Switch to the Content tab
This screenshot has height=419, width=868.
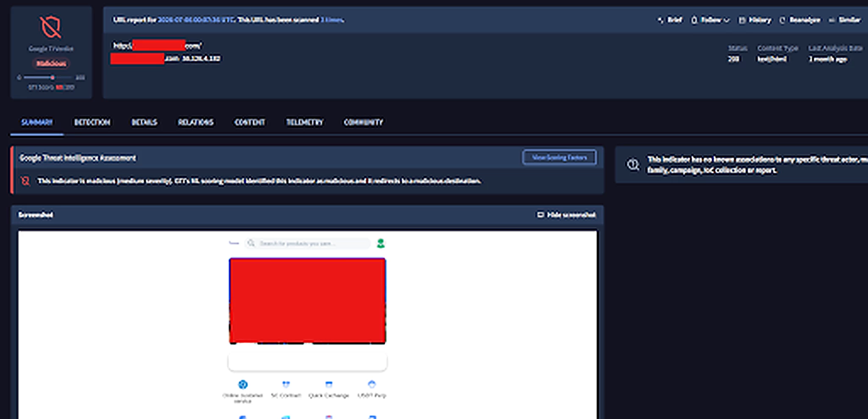click(x=250, y=122)
